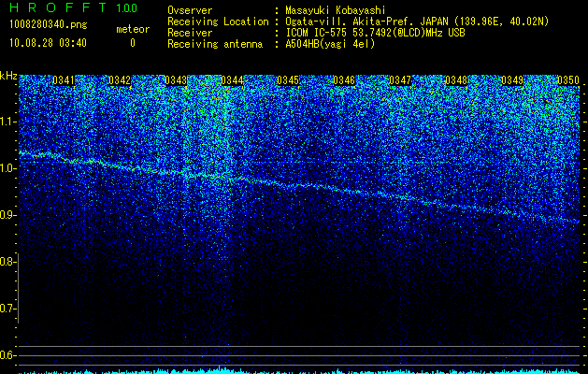Click the Ovserver label

190,10
